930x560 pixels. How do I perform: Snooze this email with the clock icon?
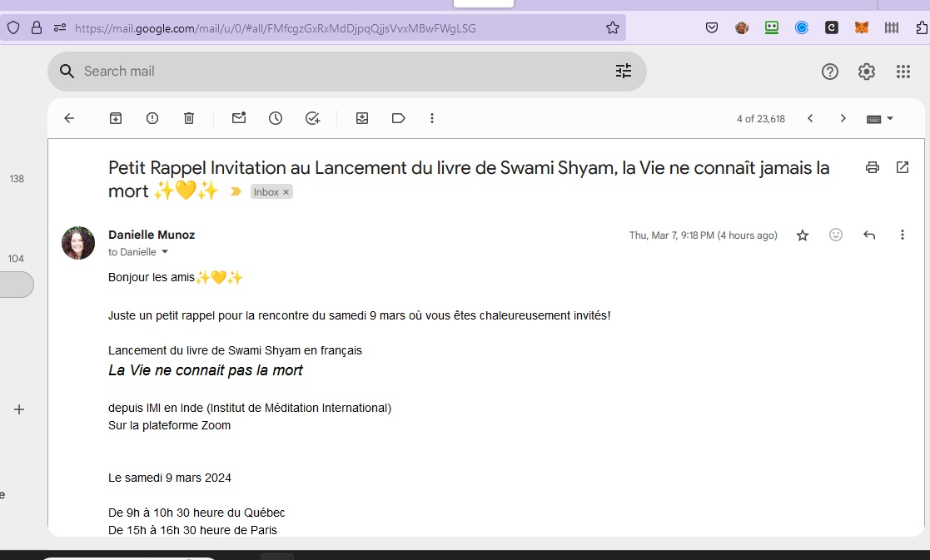pyautogui.click(x=276, y=118)
